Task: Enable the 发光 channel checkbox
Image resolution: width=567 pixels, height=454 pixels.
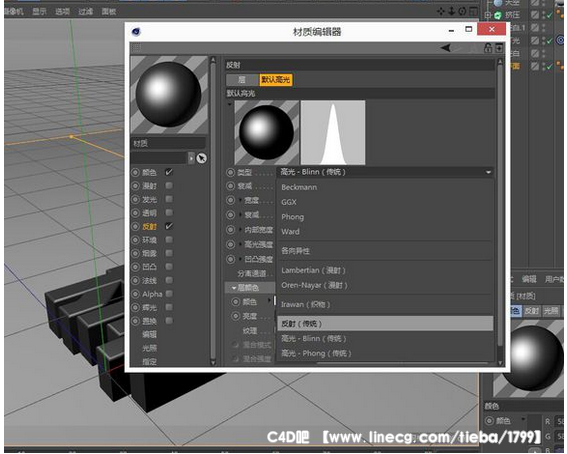Action: click(x=169, y=199)
